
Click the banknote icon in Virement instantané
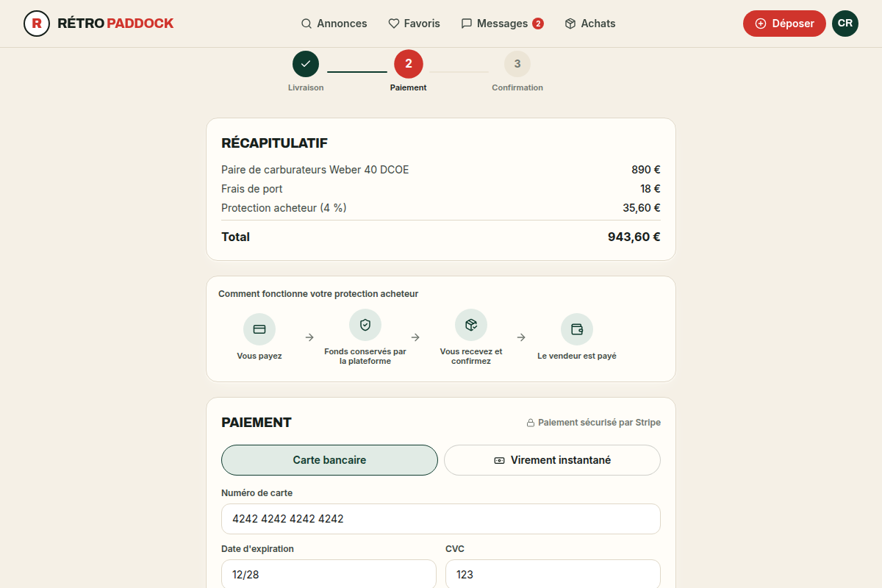[x=499, y=461]
